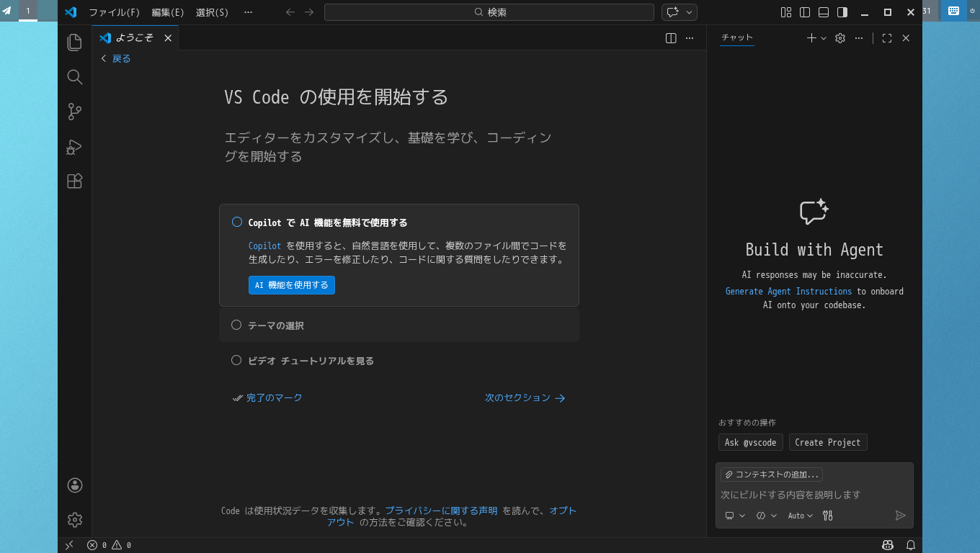Open the chat panel's more actions ellipsis
This screenshot has height=553, width=980.
point(859,38)
